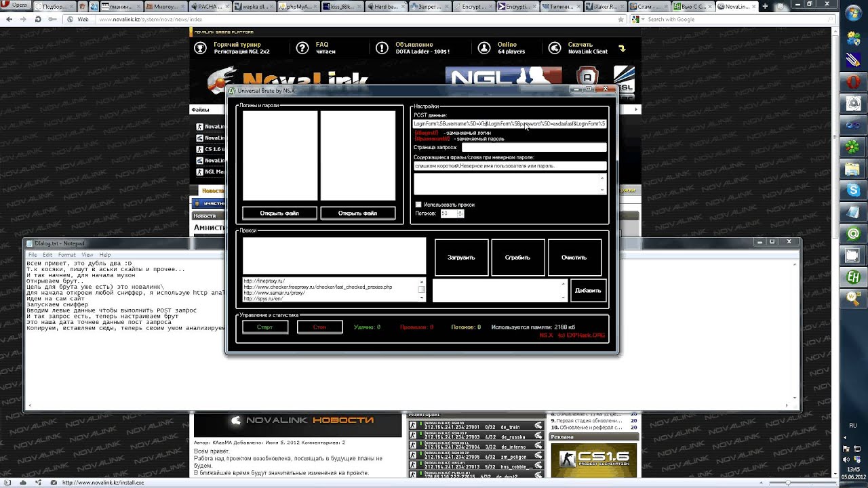Select http://fineproxy.ru/ in proxy sources
The width and height of the screenshot is (868, 488).
tap(264, 281)
